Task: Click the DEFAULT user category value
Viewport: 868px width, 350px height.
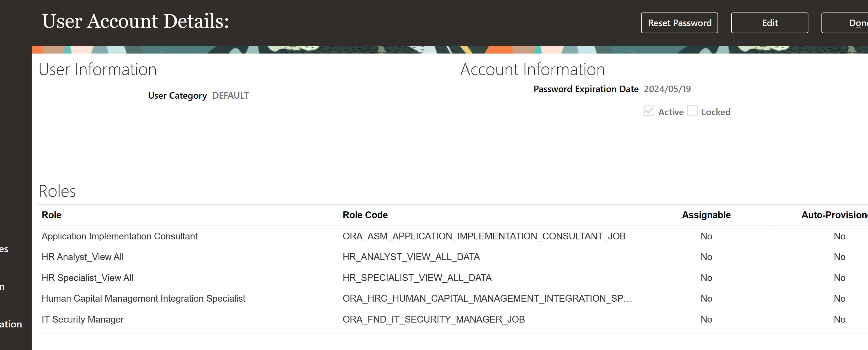Action: [x=231, y=95]
